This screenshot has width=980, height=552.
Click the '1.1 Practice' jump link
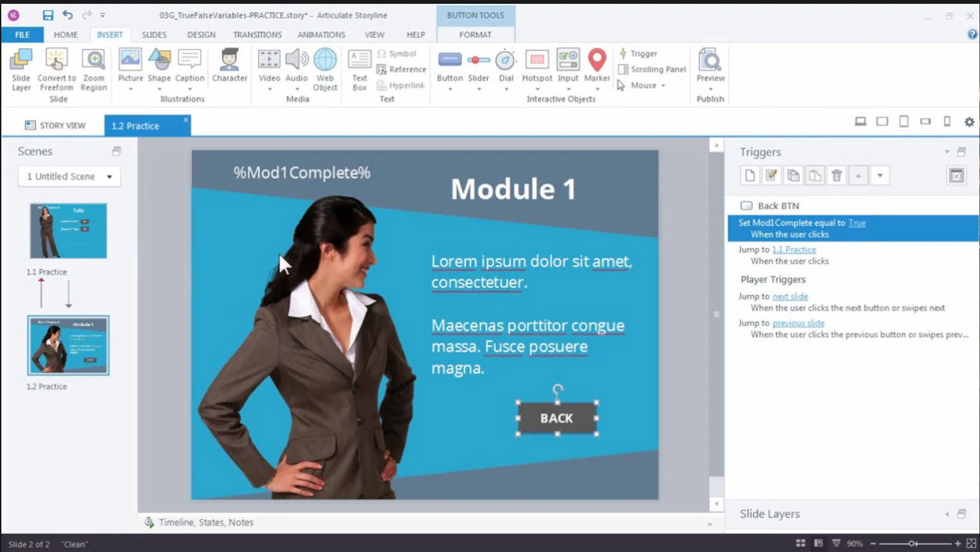(x=793, y=250)
